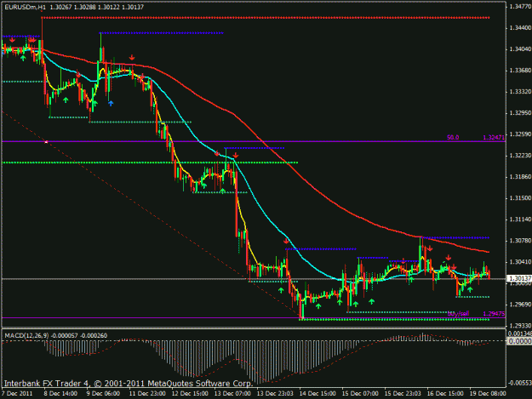Click the current price tag 1.30137 on the axis
532x399 pixels.
(518, 278)
